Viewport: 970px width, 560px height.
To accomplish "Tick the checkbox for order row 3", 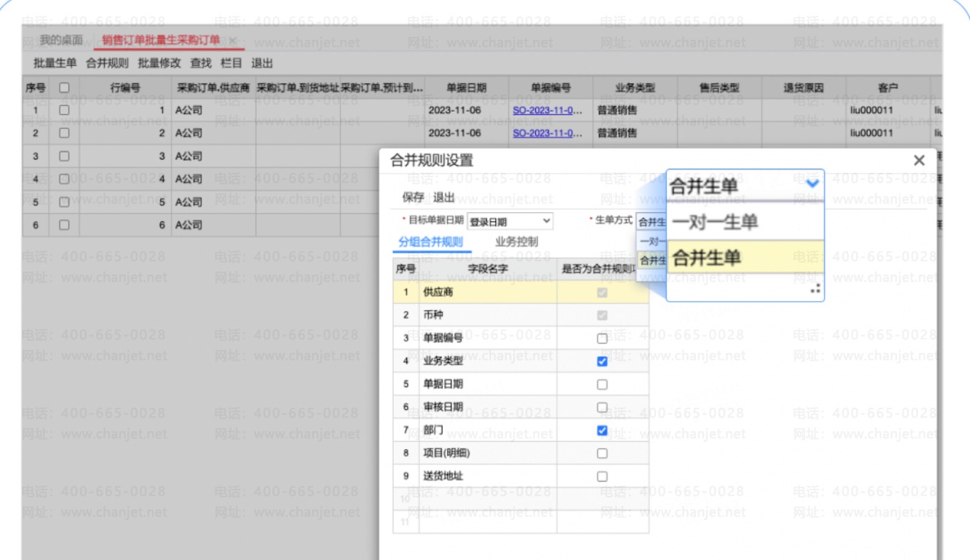I will (x=64, y=156).
